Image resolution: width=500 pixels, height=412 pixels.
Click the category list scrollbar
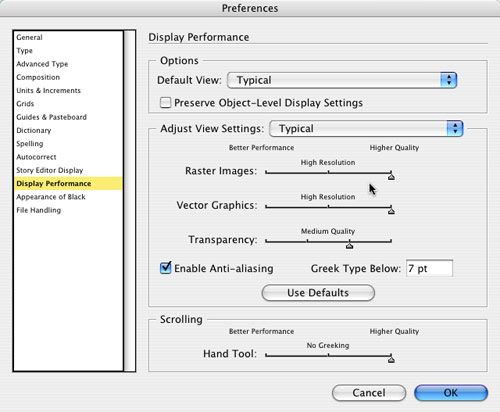click(x=130, y=201)
